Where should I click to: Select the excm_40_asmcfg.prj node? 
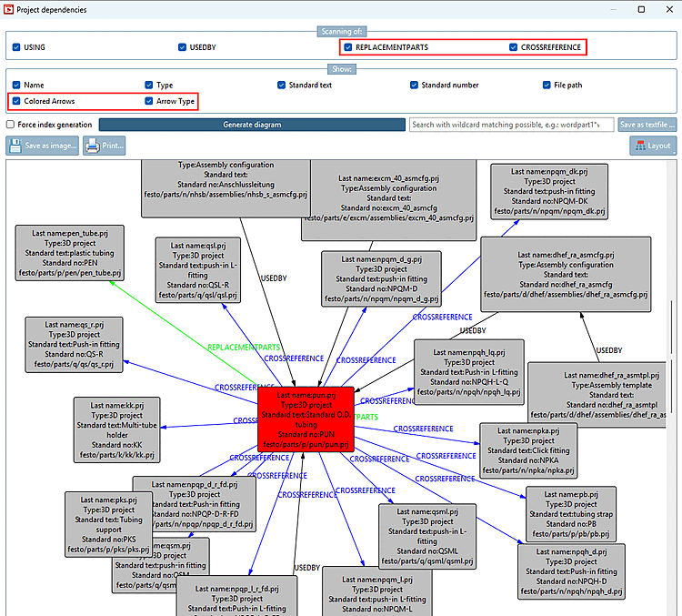point(388,200)
